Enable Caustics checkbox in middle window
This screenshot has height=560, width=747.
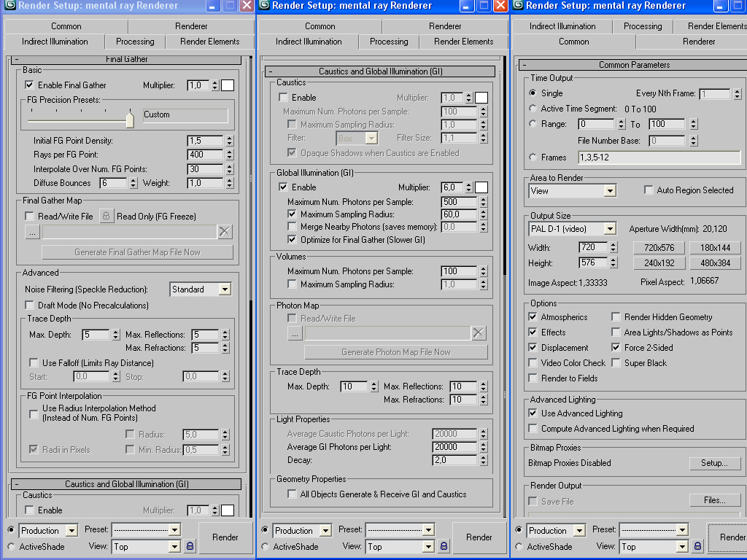coord(284,98)
